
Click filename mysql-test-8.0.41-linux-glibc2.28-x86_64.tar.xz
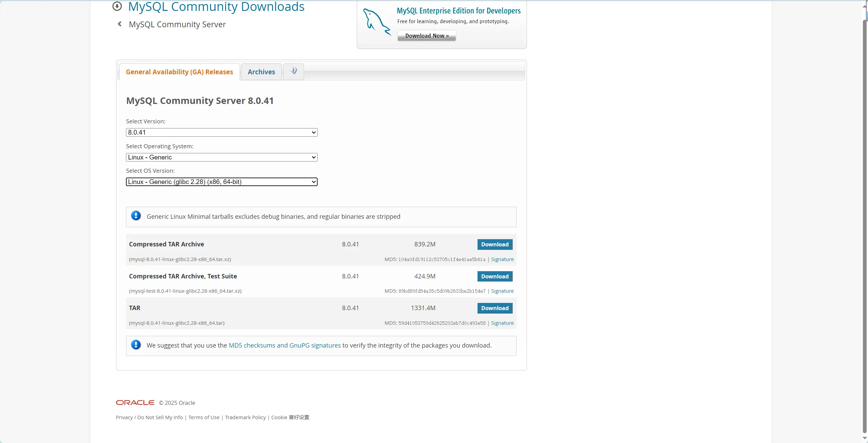pos(185,291)
